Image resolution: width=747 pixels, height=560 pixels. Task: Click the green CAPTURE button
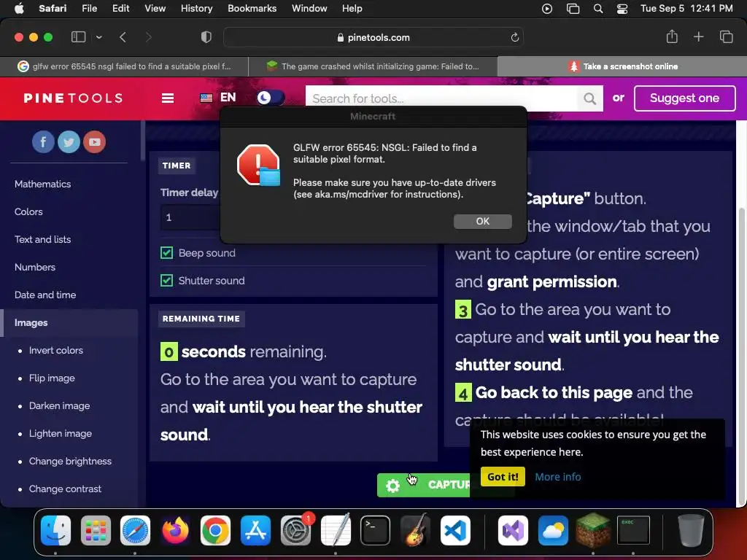tap(424, 485)
